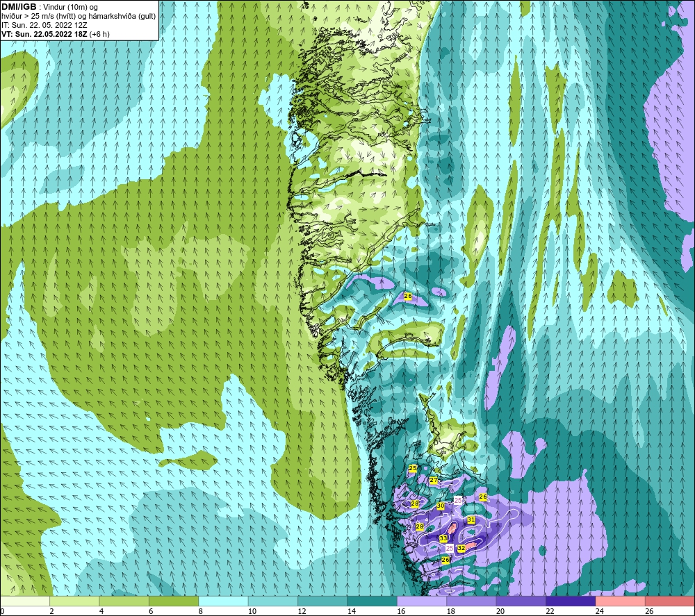The width and height of the screenshot is (695, 616).
Task: Click the teal 12–14 m/s legend swatch
Action: pyautogui.click(x=322, y=601)
